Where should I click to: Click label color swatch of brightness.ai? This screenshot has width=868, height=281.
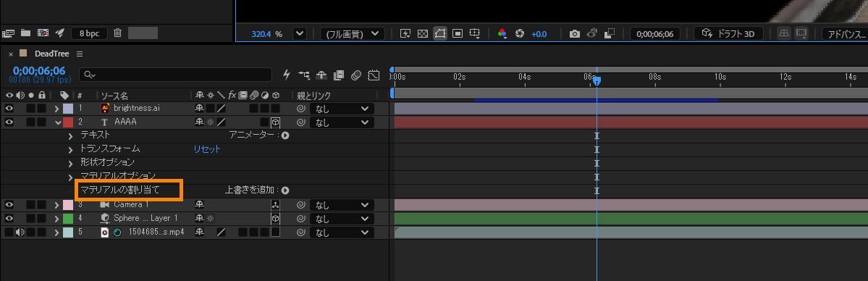click(x=68, y=109)
